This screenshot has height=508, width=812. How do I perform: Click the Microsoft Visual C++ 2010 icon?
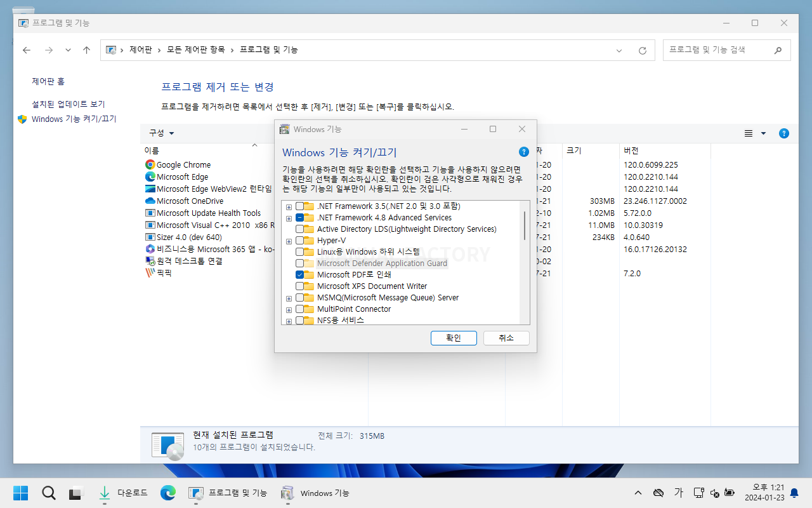[150, 225]
